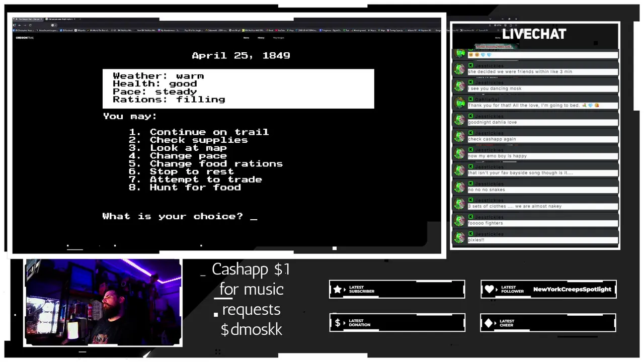This screenshot has width=644, height=362.
Task: Click the 'Health: good' status line
Action: point(155,84)
